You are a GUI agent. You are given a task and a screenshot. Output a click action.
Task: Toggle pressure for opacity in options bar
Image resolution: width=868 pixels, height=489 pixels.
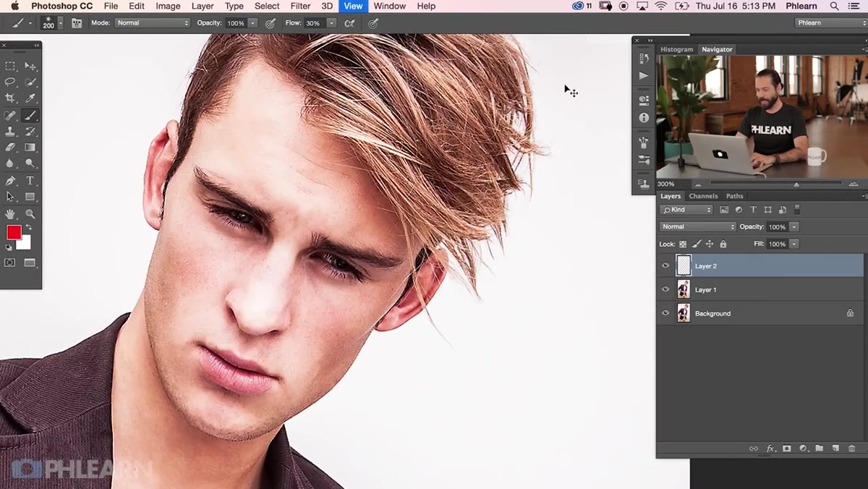point(271,23)
